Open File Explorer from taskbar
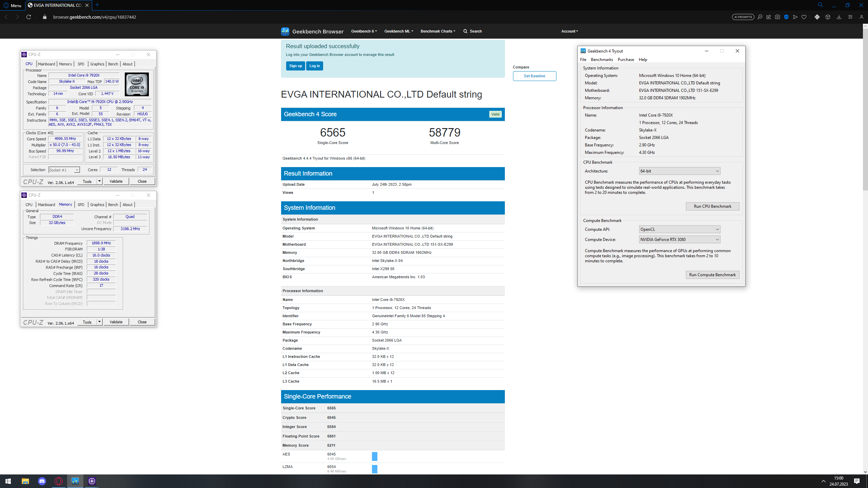This screenshot has height=488, width=868. click(x=25, y=481)
